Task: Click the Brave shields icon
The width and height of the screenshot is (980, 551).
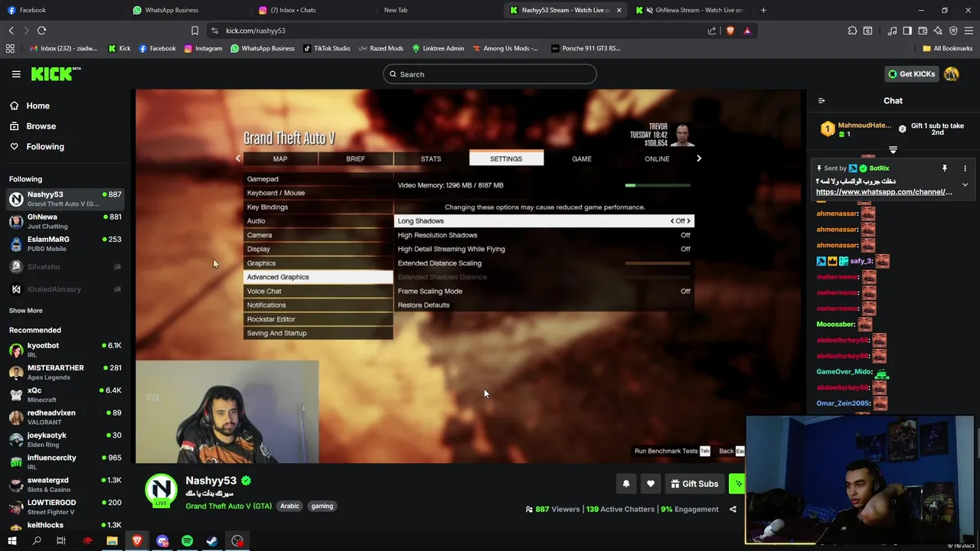Action: [x=730, y=31]
